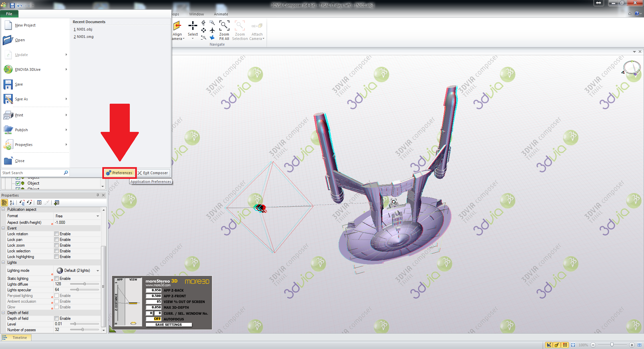Adjust the Lights diffuse slider
This screenshot has height=349, width=644.
tap(85, 284)
